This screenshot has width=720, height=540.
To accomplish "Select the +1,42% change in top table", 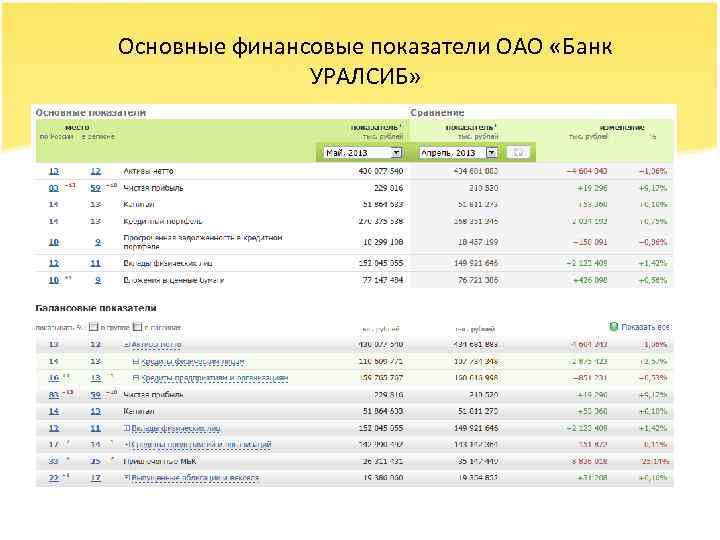I will click(652, 263).
